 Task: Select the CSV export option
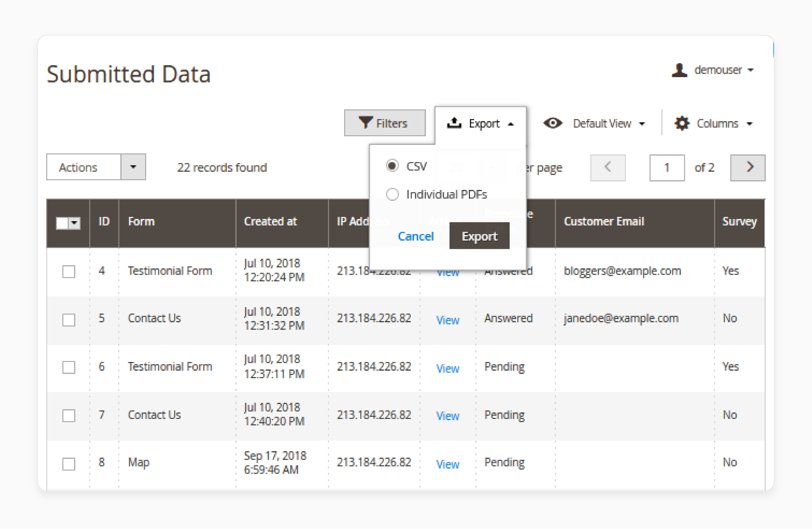click(392, 166)
